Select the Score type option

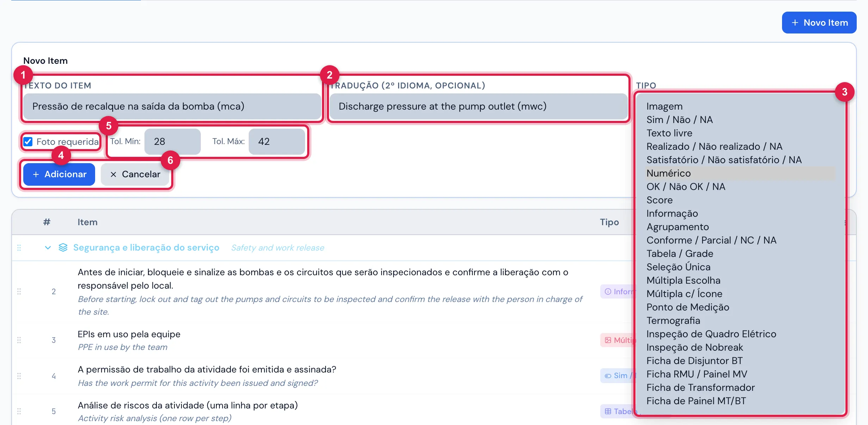coord(740,200)
